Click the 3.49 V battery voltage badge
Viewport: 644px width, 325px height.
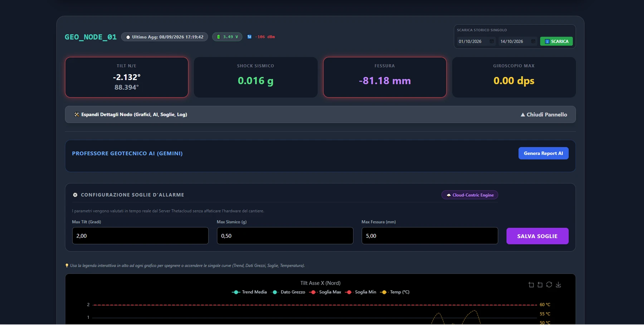[227, 37]
